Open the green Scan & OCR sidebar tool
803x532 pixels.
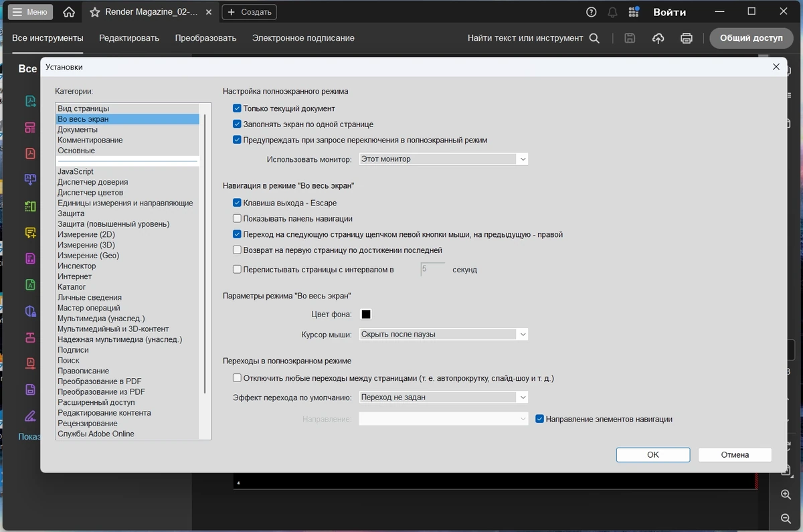[x=30, y=206]
